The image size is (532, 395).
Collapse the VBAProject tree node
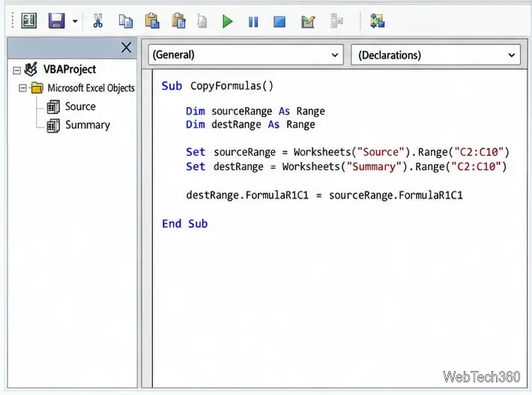click(16, 70)
